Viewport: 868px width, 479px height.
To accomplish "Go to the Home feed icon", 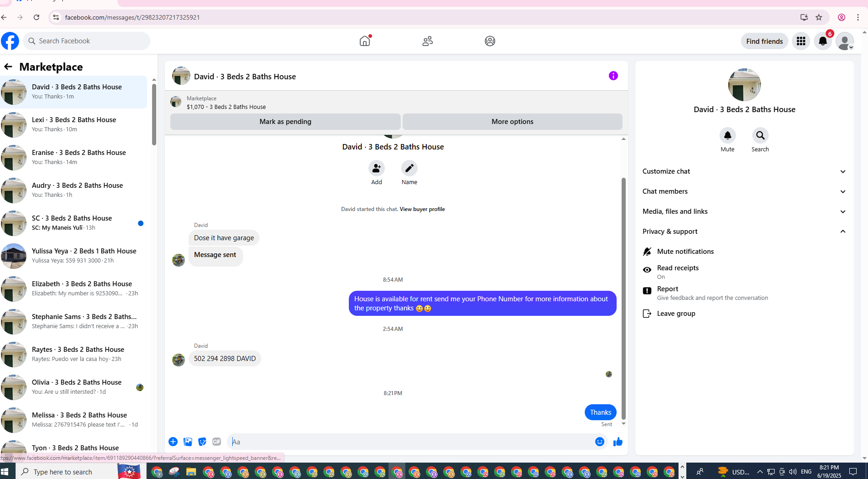I will tap(365, 41).
